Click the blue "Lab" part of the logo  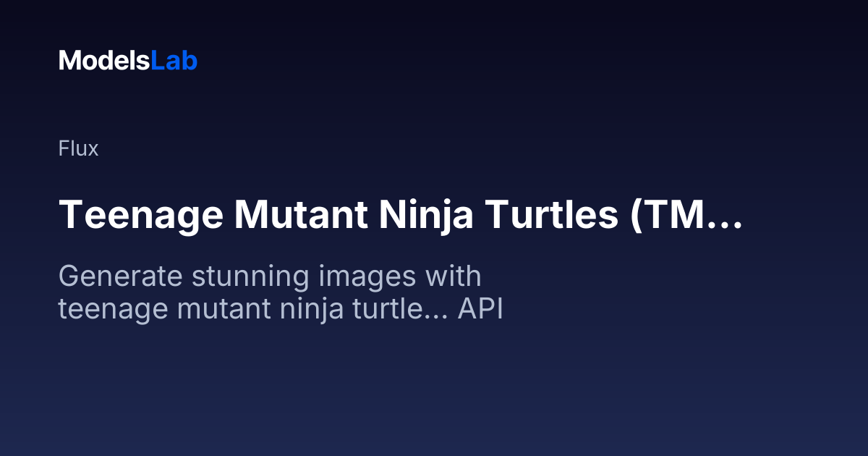pos(174,61)
